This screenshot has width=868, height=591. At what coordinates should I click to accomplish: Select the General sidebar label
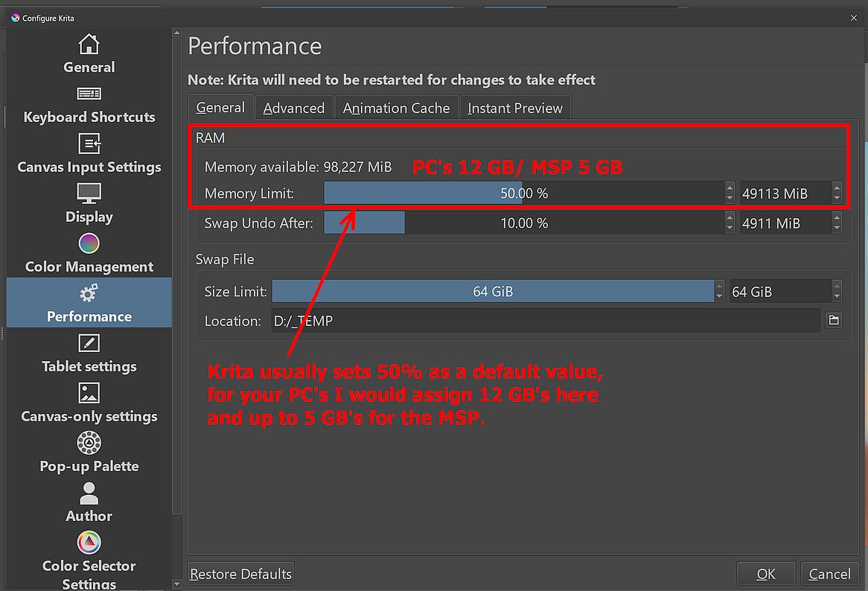click(x=89, y=67)
